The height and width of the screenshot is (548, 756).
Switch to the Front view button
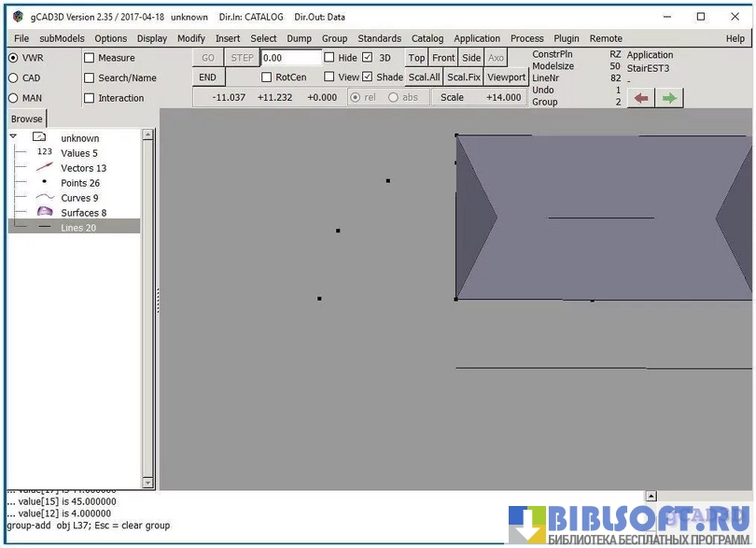[443, 58]
